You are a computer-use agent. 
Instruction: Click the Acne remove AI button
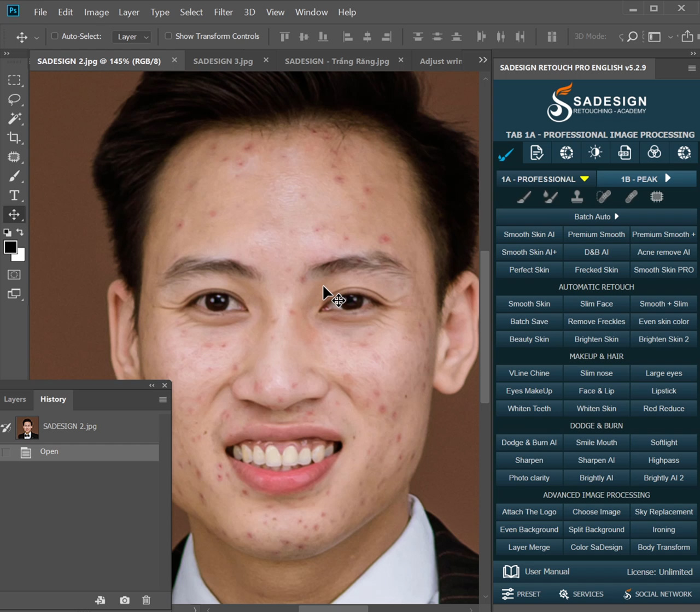[663, 252]
